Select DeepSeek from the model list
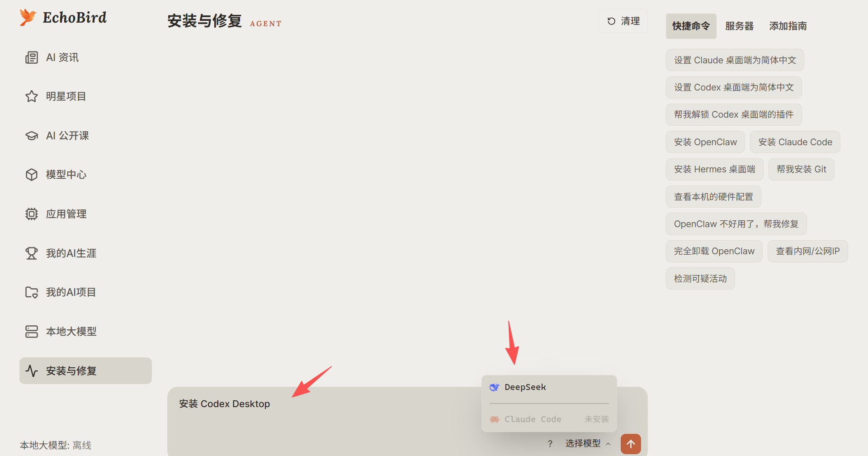 (549, 387)
